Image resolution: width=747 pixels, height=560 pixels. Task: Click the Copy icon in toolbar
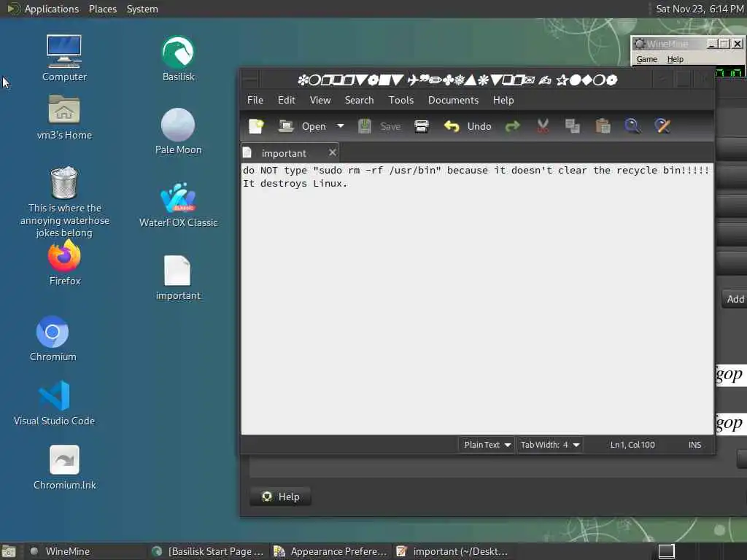pyautogui.click(x=573, y=126)
